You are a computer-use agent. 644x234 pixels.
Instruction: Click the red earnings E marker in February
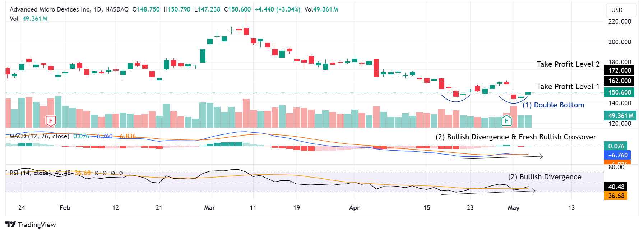[51, 121]
